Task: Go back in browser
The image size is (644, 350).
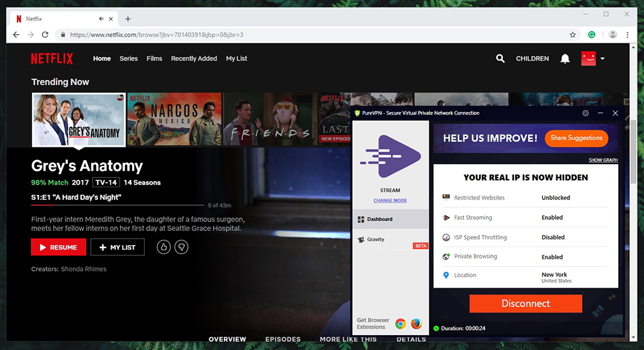Action: tap(16, 35)
